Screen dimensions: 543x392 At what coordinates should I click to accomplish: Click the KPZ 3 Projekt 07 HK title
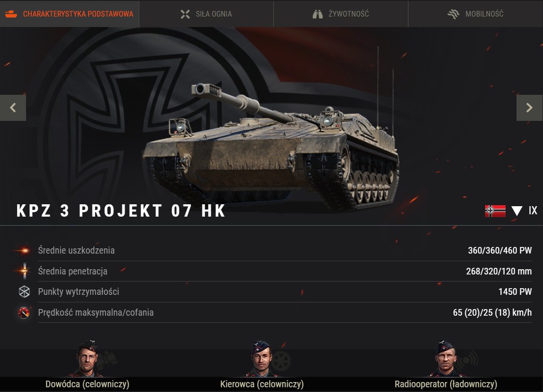point(121,210)
